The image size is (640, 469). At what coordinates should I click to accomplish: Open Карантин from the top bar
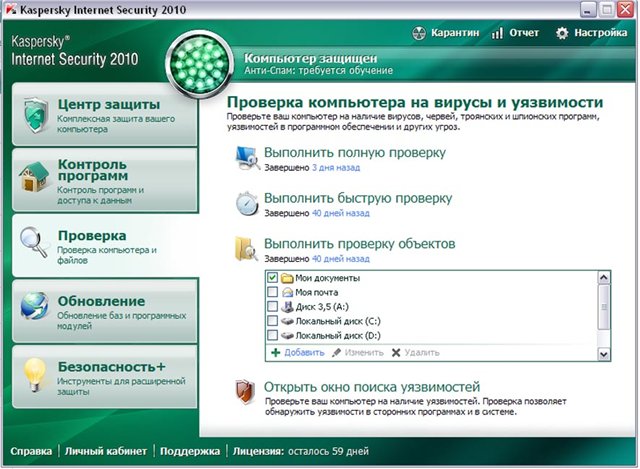point(446,33)
